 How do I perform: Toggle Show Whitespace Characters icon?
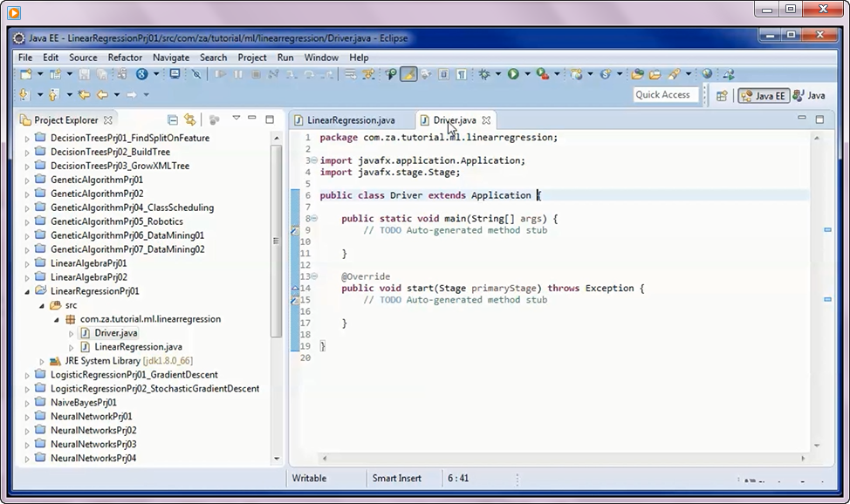coord(461,74)
